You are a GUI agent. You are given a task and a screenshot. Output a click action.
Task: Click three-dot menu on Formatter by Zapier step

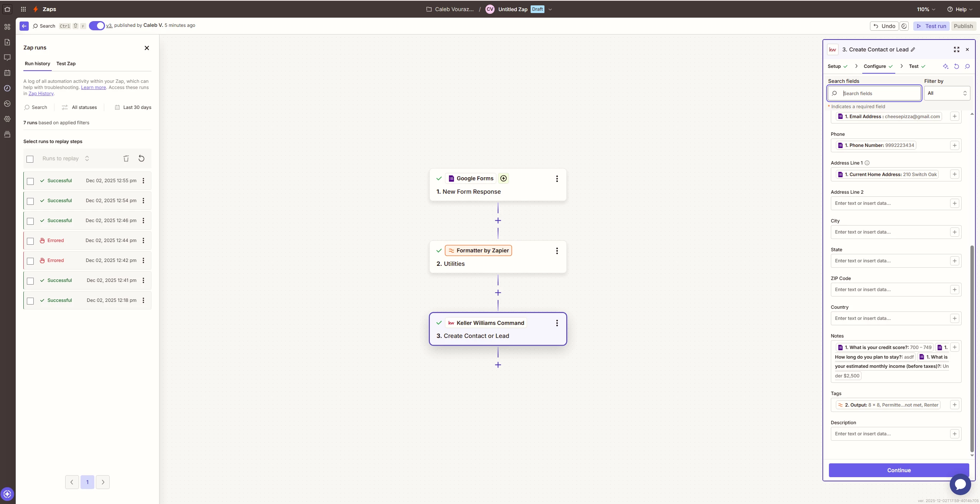[x=557, y=251]
